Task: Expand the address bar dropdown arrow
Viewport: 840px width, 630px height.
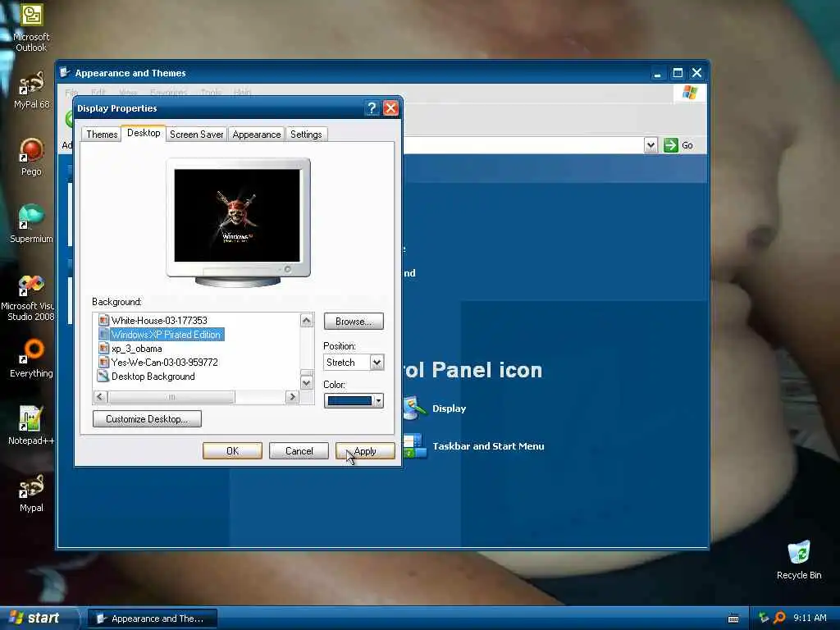Action: pos(651,145)
